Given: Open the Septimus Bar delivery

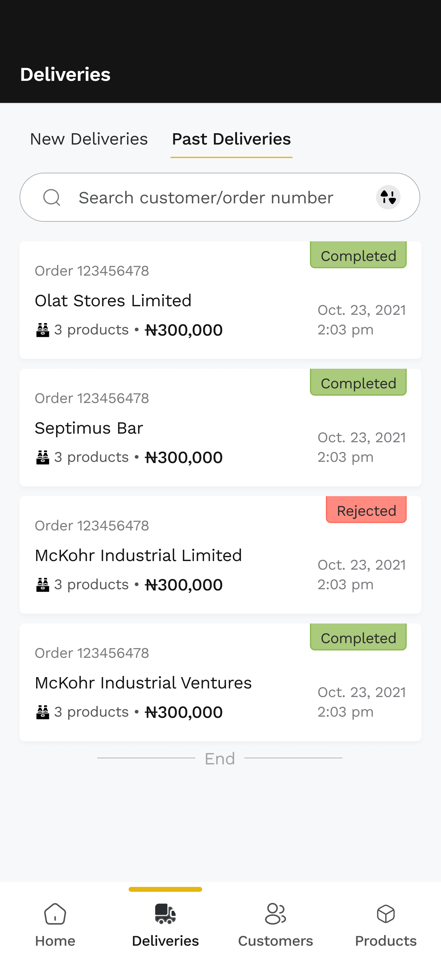Looking at the screenshot, I should (89, 428).
